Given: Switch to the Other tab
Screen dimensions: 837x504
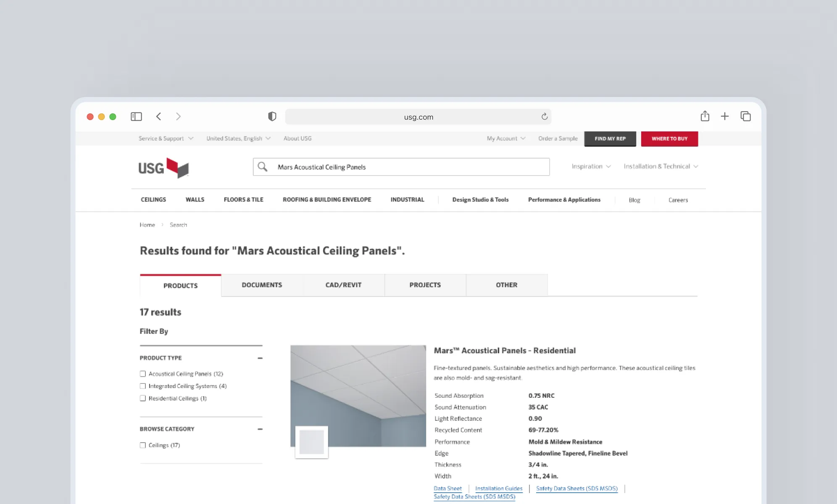Looking at the screenshot, I should [507, 285].
